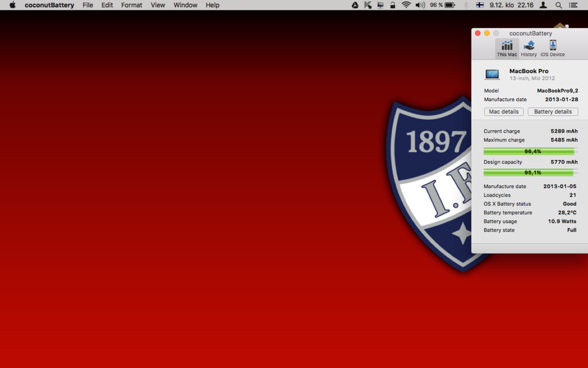Click the Current charge label
This screenshot has height=368, width=588.
pos(502,131)
